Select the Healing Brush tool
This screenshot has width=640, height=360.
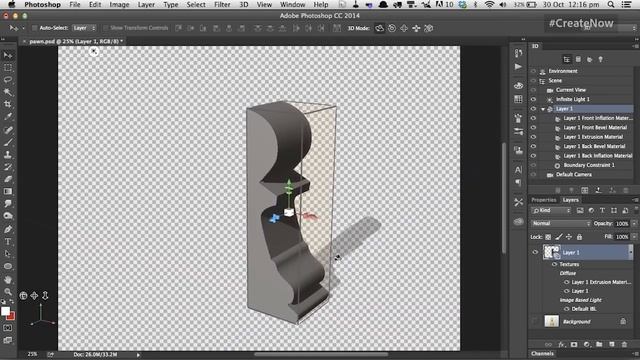click(8, 130)
